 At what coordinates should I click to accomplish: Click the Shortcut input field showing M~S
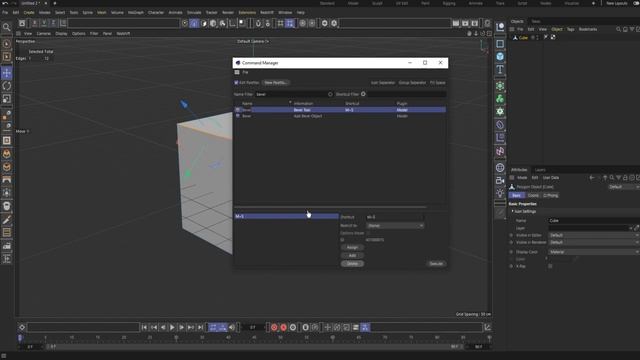[x=394, y=217]
